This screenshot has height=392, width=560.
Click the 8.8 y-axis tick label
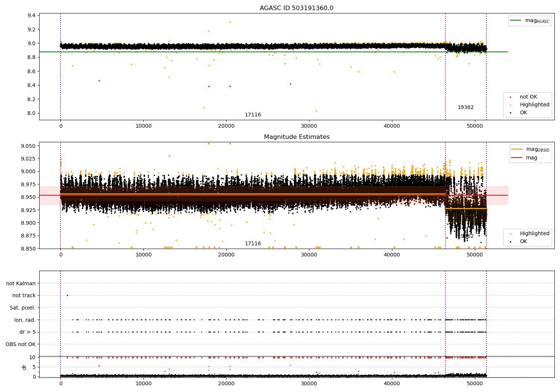31,57
